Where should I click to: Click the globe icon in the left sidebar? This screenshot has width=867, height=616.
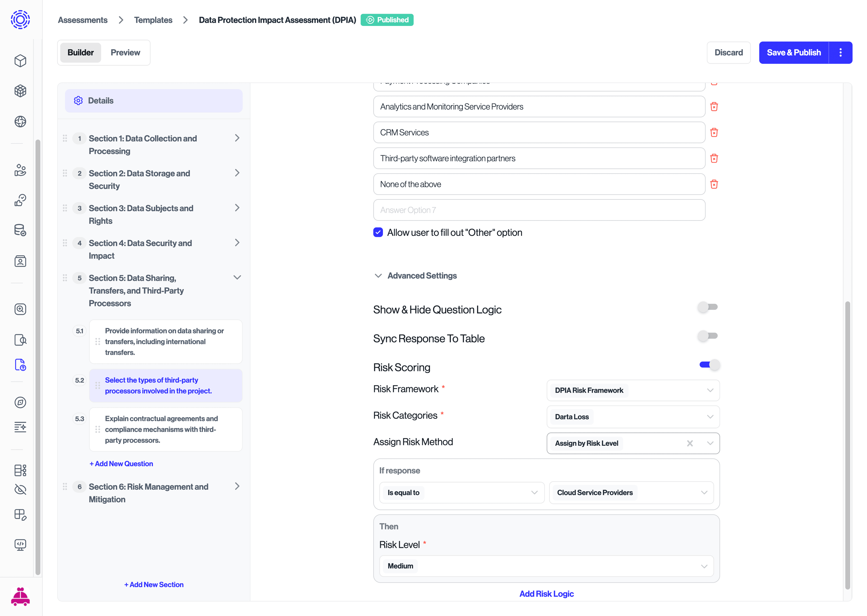pyautogui.click(x=20, y=121)
